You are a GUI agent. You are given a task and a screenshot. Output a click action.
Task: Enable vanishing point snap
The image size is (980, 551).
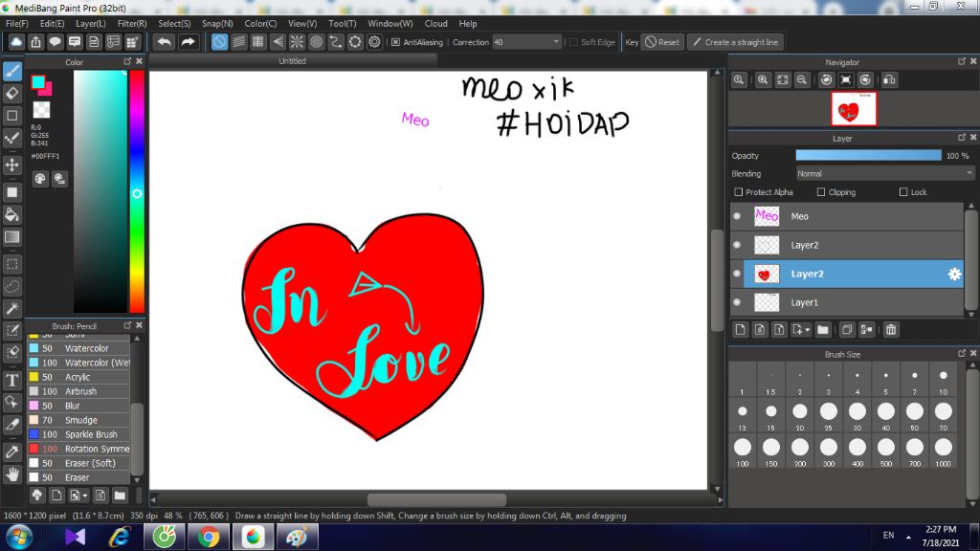(x=278, y=42)
